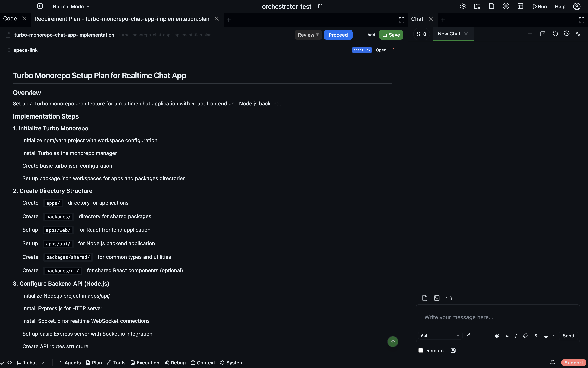This screenshot has height=368, width=588.
Task: Open Agents in the status bar
Action: (70, 363)
